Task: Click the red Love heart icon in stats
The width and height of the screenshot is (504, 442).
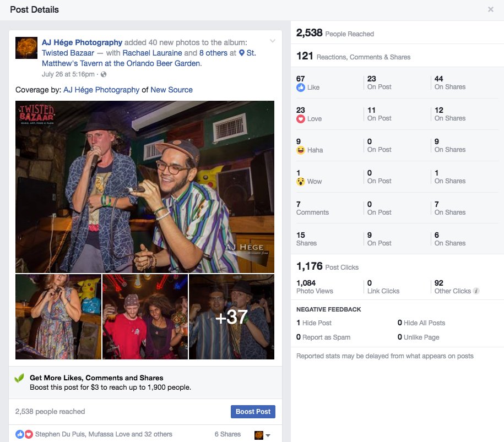Action: point(301,119)
